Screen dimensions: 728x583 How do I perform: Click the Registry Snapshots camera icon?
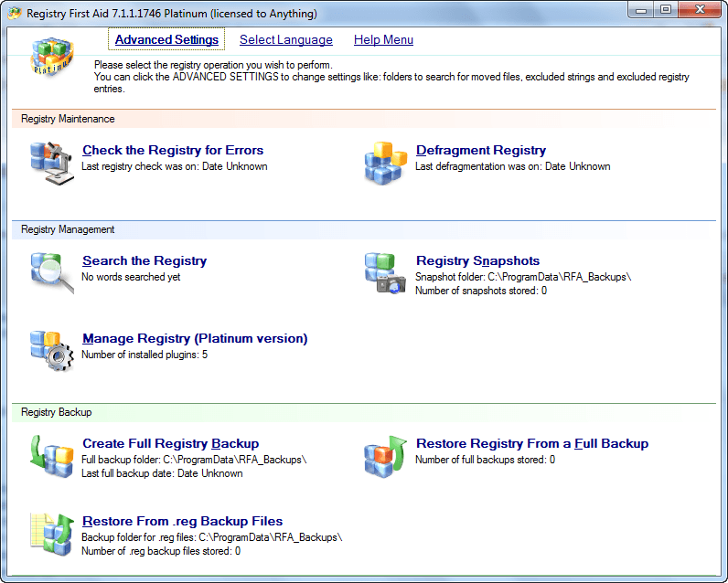point(385,272)
